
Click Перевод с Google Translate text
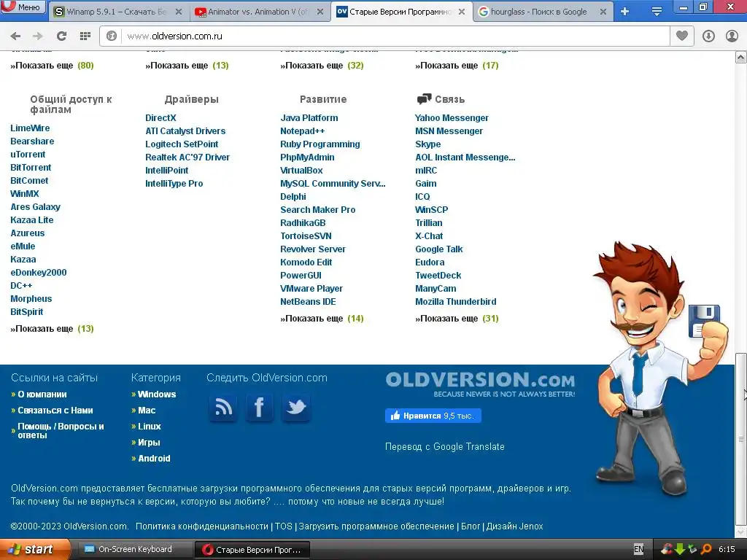[444, 447]
